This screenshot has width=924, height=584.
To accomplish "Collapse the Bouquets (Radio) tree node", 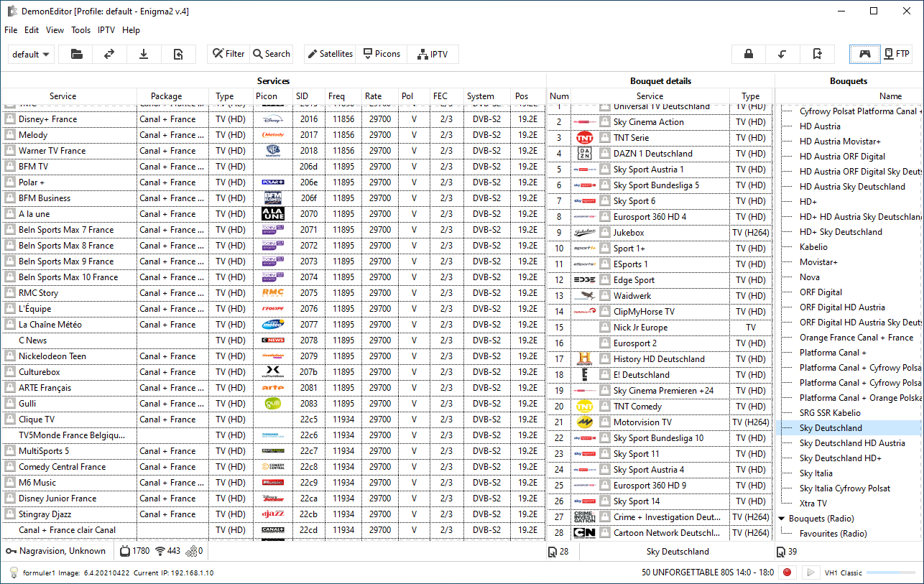I will click(782, 519).
